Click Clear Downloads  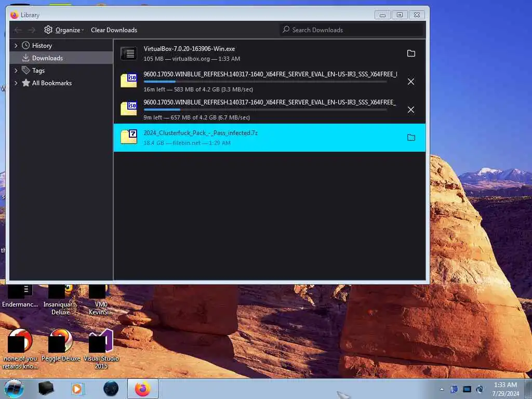pos(114,30)
